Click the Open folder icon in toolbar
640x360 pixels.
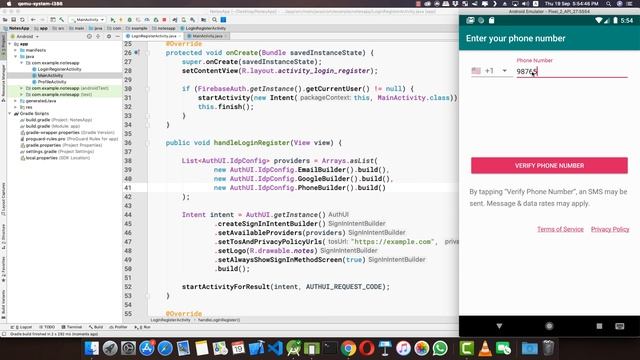[5, 20]
